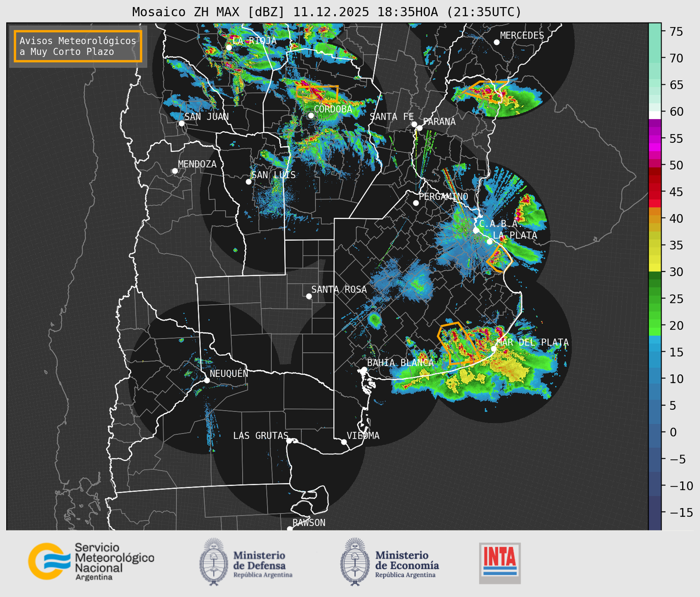Select the MAR DEL PLATA city label
This screenshot has width=700, height=597.
pyautogui.click(x=532, y=343)
